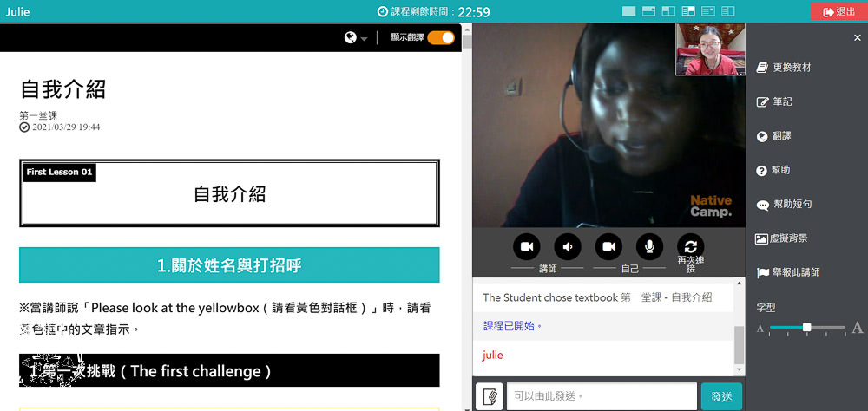The width and height of the screenshot is (868, 411).
Task: Switch to the last layout icon in top bar
Action: point(727,11)
